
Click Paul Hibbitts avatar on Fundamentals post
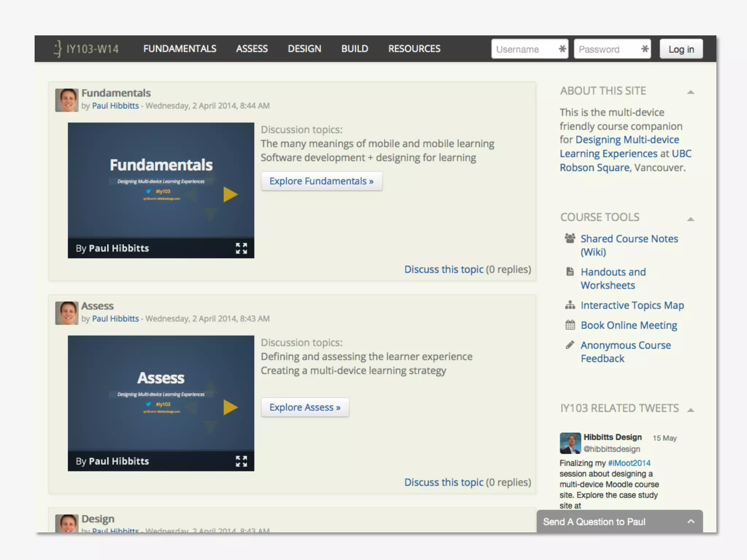click(x=67, y=100)
